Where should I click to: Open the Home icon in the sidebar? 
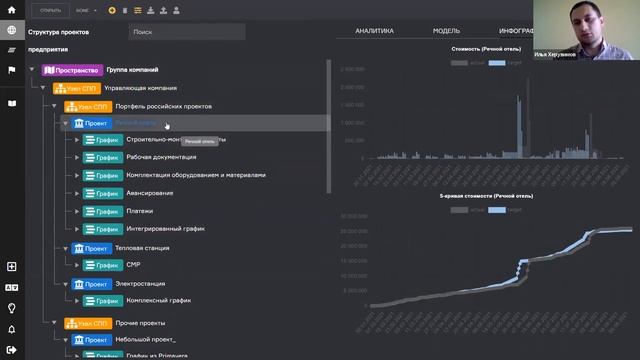click(12, 10)
